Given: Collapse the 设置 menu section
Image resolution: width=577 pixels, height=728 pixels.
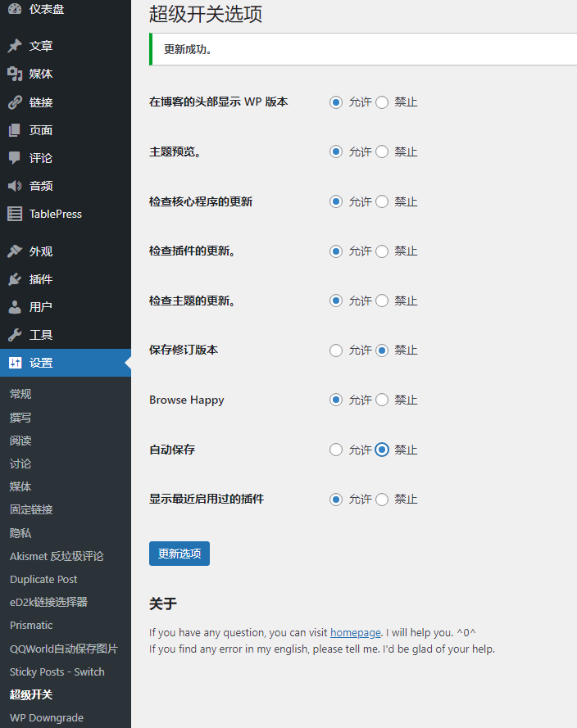Looking at the screenshot, I should coord(41,363).
